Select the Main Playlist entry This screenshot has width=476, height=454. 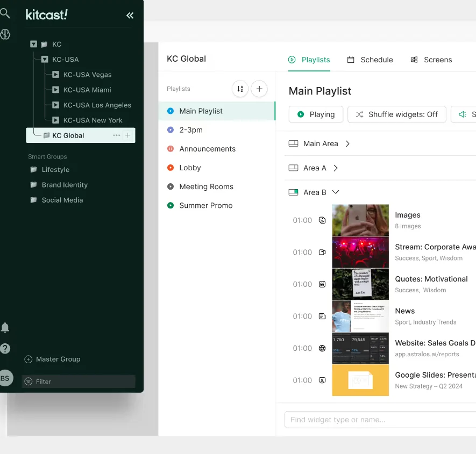(x=217, y=111)
